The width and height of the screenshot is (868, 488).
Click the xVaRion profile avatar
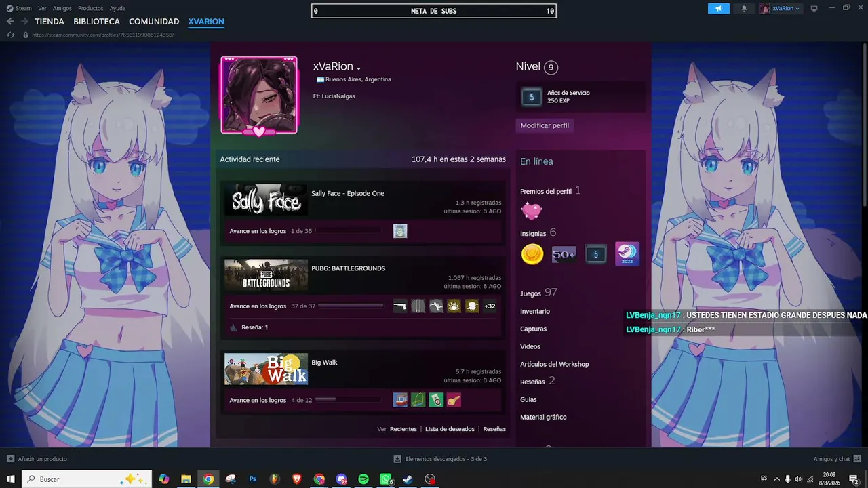pos(258,95)
